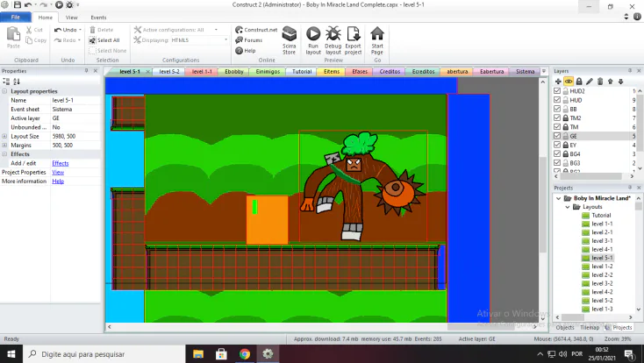Click the Delete trash icon in ribbon
This screenshot has height=363, width=644.
click(x=92, y=30)
